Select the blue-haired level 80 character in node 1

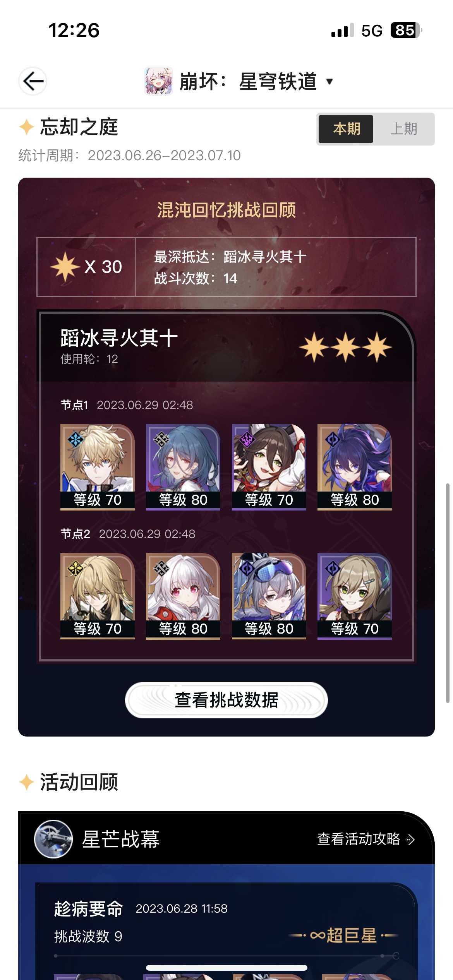click(183, 467)
